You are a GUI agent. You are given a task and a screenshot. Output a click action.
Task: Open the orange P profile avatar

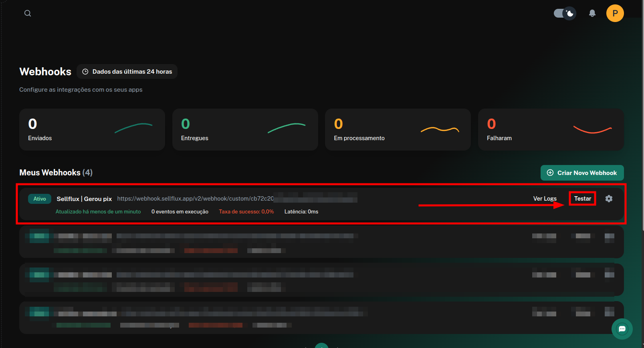coord(615,13)
